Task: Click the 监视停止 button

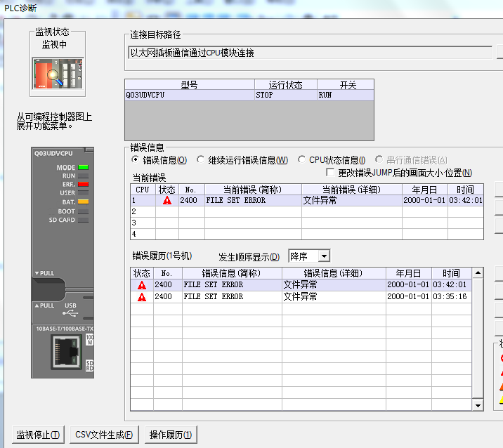Action: 39,435
